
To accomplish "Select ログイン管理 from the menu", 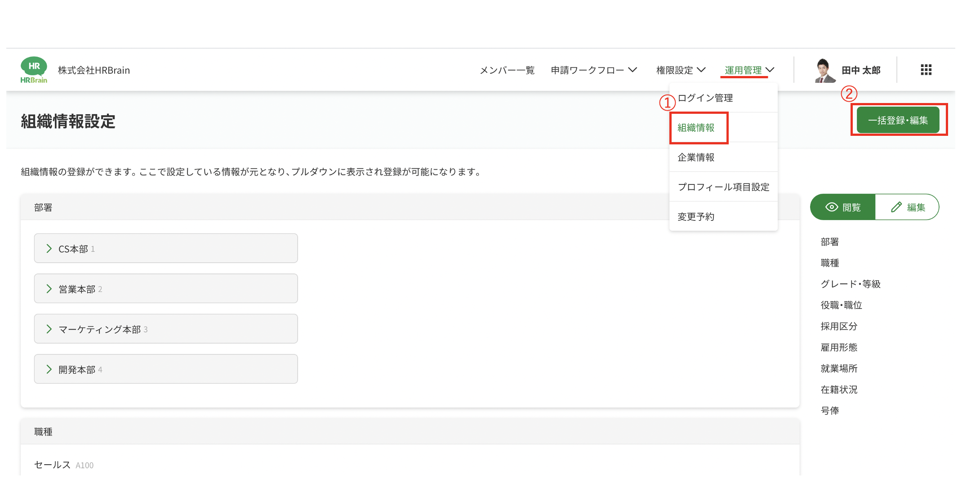I will coord(723,98).
